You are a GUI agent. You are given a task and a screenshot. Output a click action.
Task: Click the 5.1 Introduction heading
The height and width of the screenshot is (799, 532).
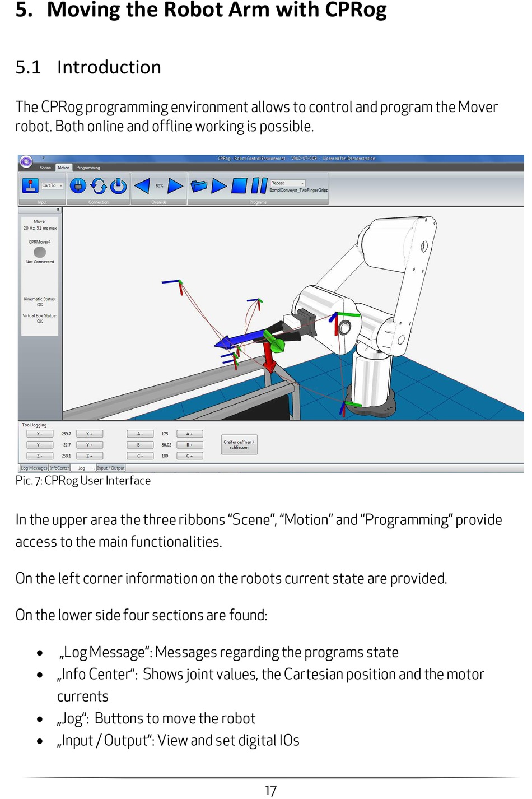tap(88, 67)
